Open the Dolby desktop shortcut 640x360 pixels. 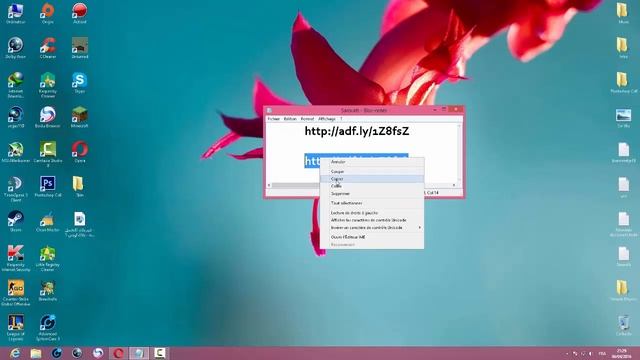16,48
